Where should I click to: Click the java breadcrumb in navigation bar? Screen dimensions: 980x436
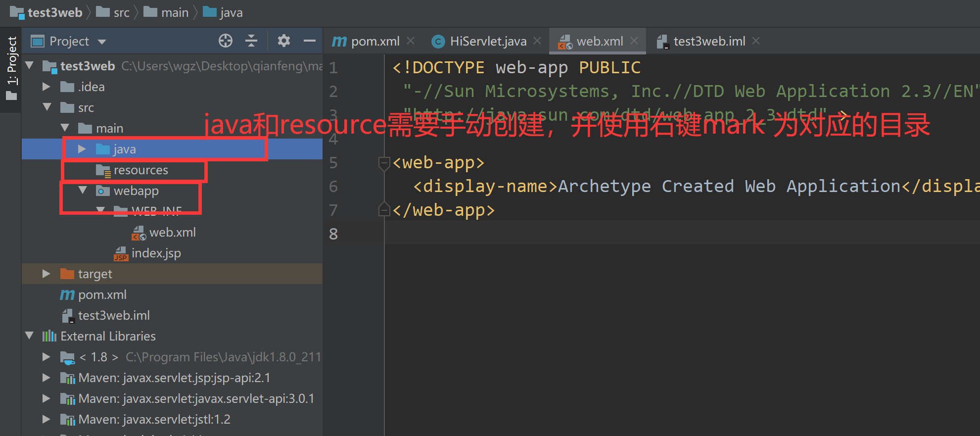coord(223,12)
